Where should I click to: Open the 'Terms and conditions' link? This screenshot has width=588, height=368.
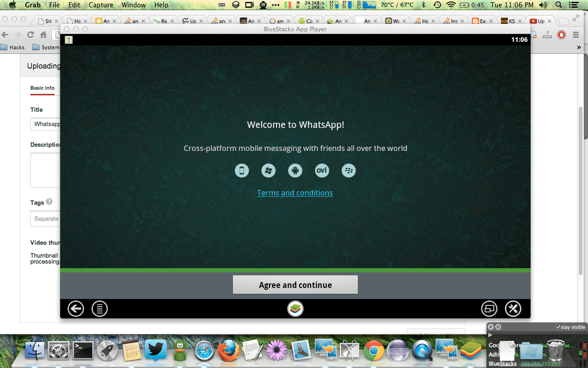coord(295,193)
